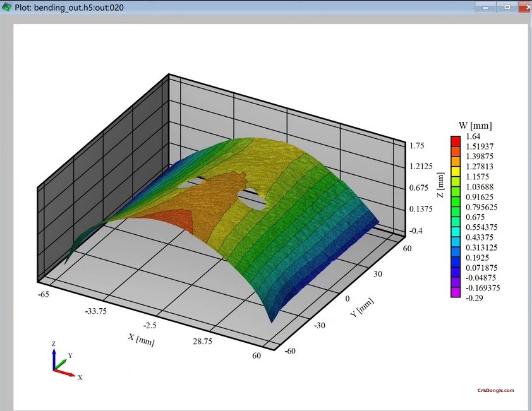The width and height of the screenshot is (532, 411).
Task: Click the X [mm] axis label
Action: click(140, 339)
